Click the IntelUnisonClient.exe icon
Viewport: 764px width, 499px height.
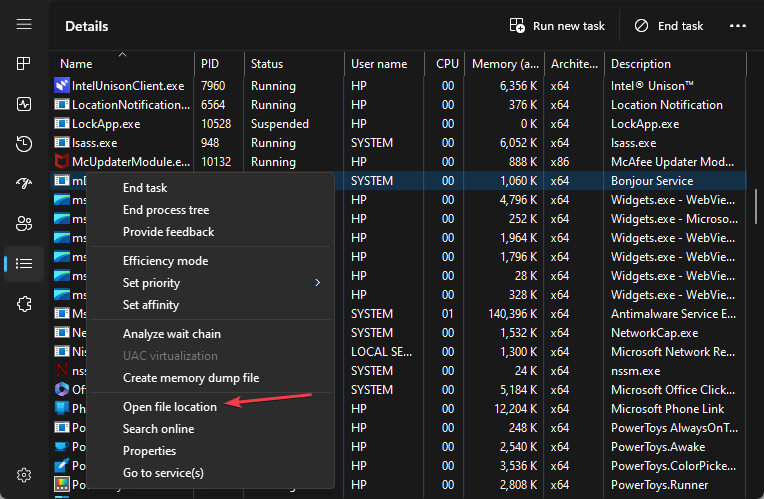(x=62, y=85)
